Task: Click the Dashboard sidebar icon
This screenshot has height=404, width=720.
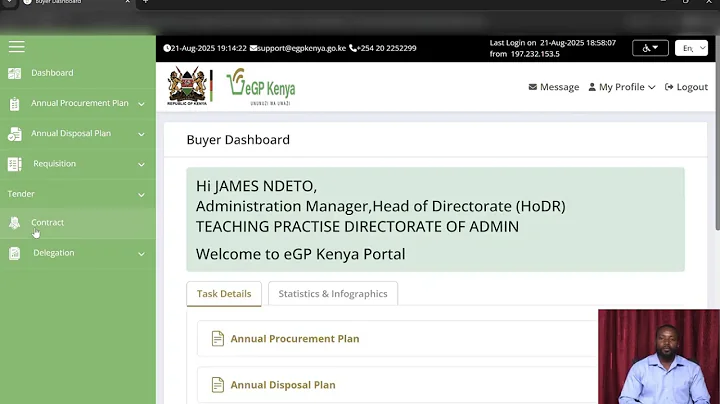Action: pos(14,73)
